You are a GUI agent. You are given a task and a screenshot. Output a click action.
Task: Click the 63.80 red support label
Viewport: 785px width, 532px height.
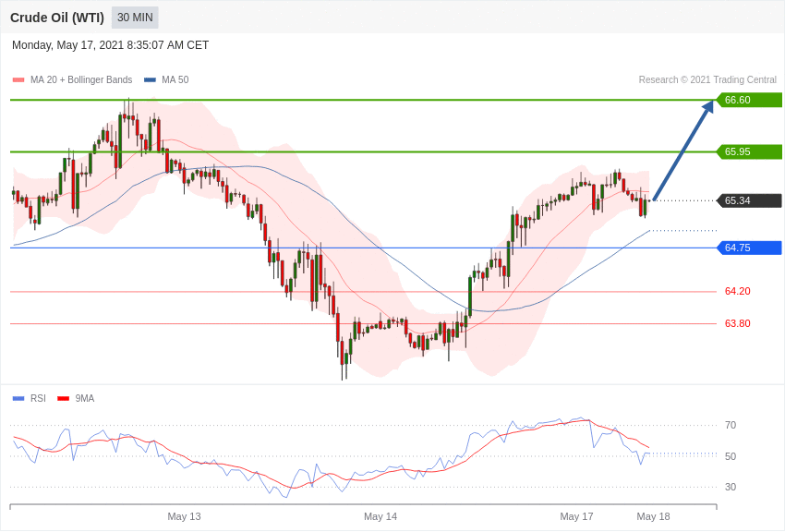pos(738,323)
